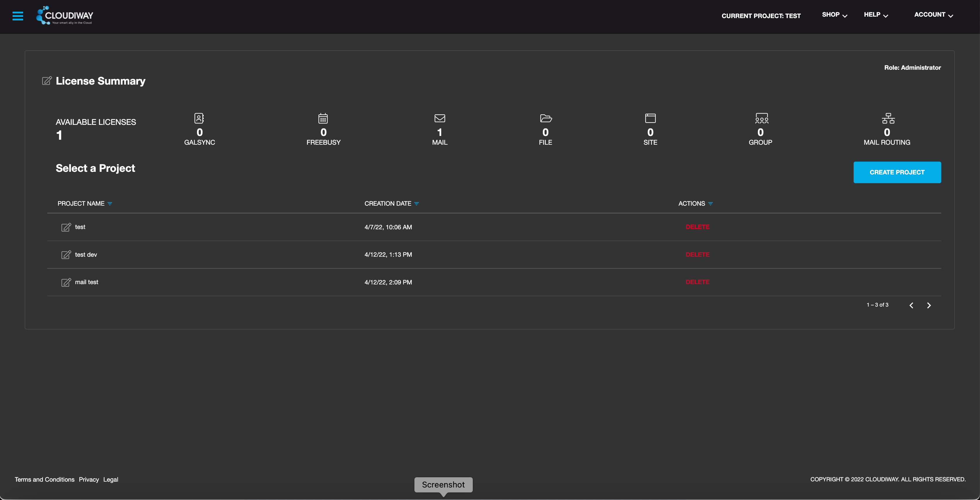Open the Account dropdown menu
Viewport: 980px width, 500px height.
point(933,15)
